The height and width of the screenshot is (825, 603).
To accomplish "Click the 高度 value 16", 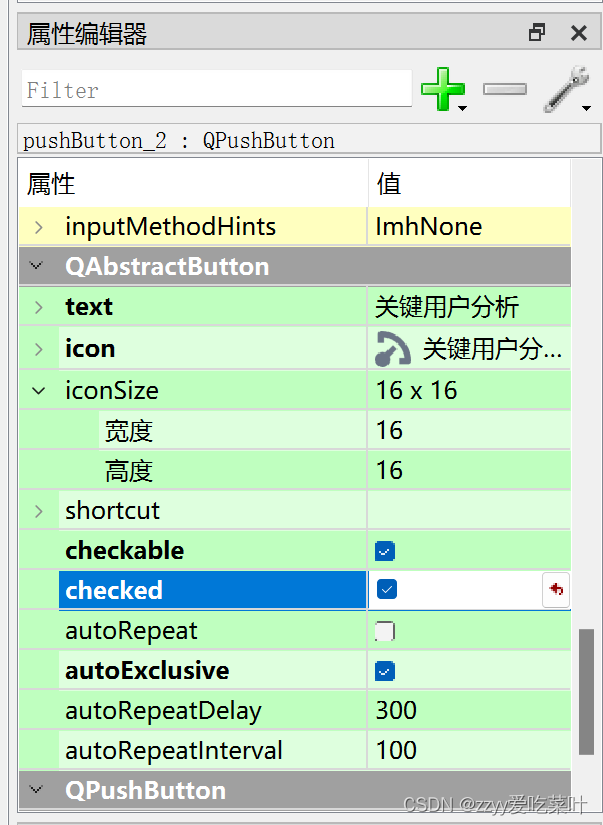I will pos(389,470).
